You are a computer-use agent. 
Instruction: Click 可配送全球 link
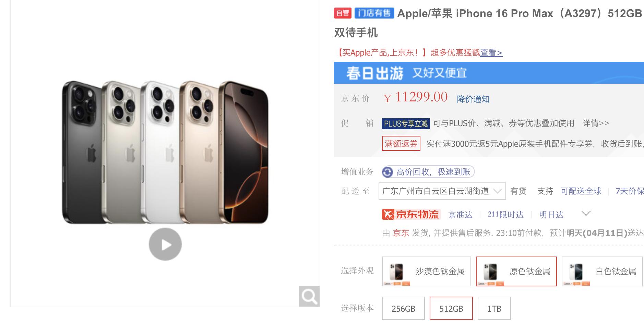point(581,191)
